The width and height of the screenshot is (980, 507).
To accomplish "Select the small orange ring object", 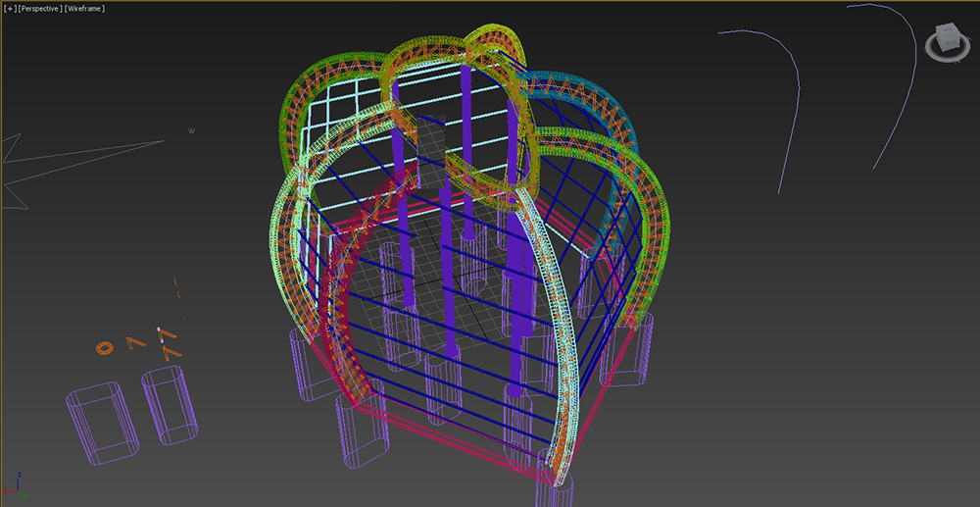I will (x=103, y=346).
